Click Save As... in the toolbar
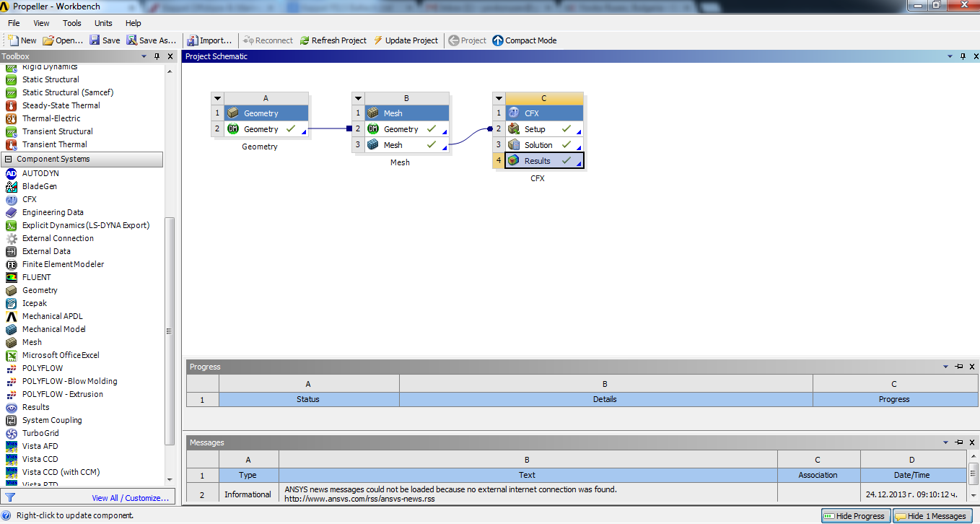Screen dimensions: 980x524 152,40
